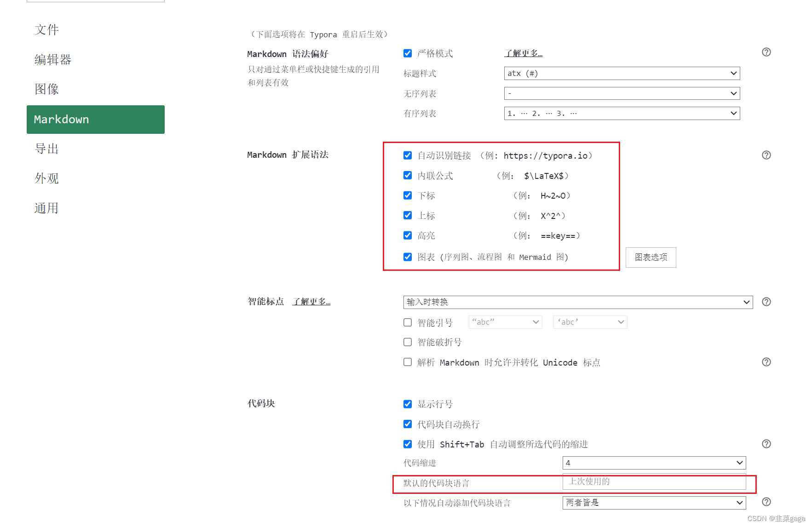Toggle 上标 superscript checkbox
This screenshot has width=812, height=527.
408,215
